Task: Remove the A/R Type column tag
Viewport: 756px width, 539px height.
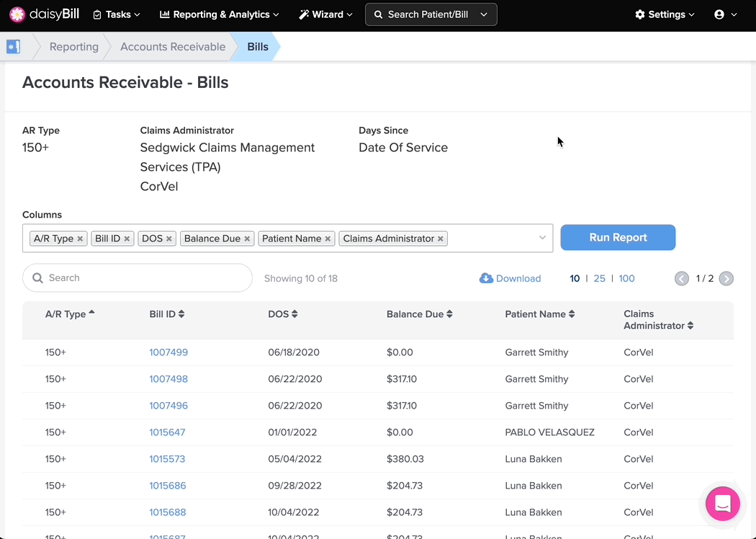Action: point(80,239)
